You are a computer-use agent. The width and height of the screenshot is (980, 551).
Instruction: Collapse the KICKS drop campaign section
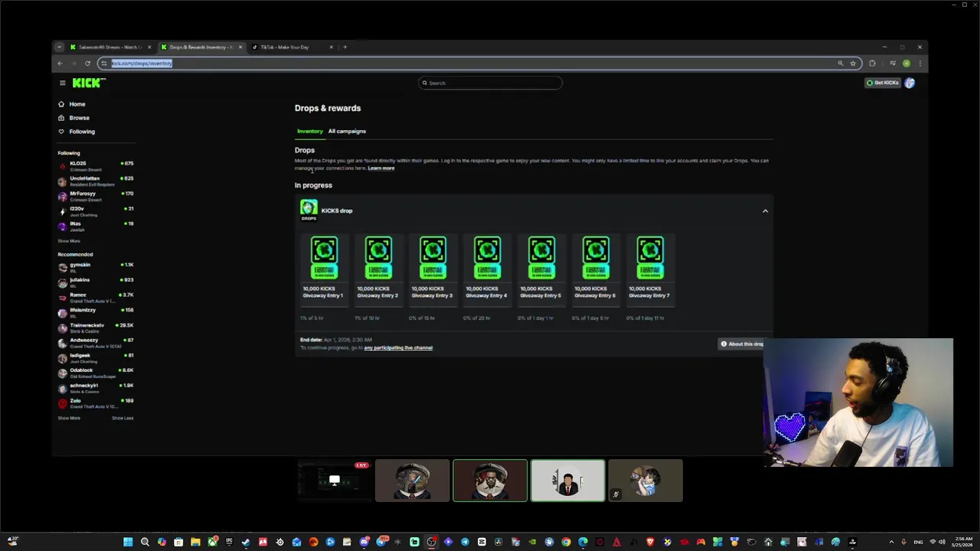tap(765, 210)
